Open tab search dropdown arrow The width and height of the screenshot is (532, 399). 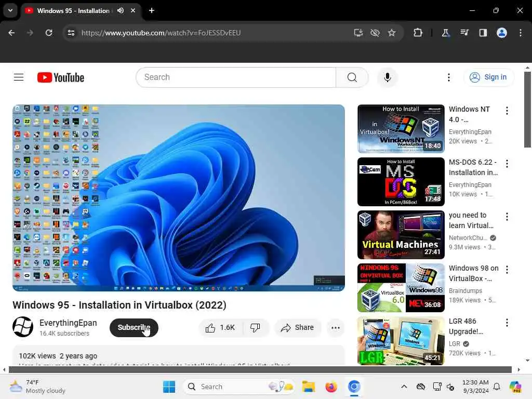point(10,10)
